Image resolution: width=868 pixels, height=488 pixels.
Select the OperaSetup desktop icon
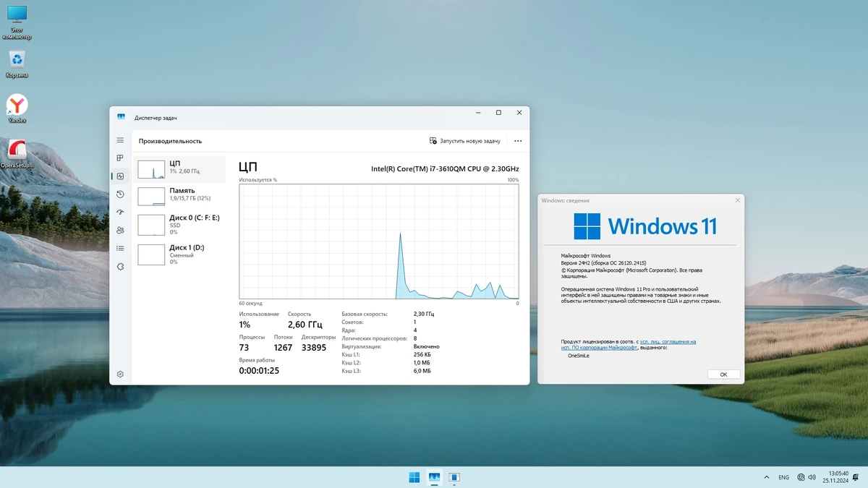click(x=17, y=154)
